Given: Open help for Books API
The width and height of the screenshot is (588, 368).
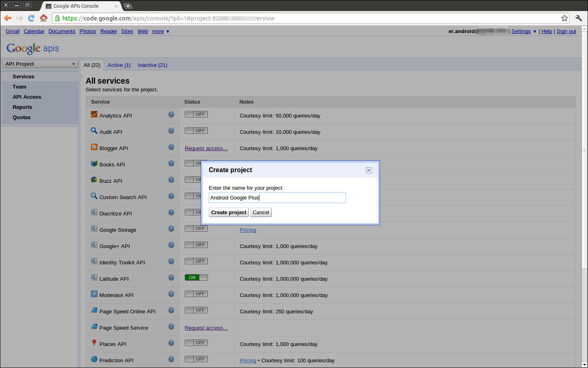Looking at the screenshot, I should [x=171, y=164].
